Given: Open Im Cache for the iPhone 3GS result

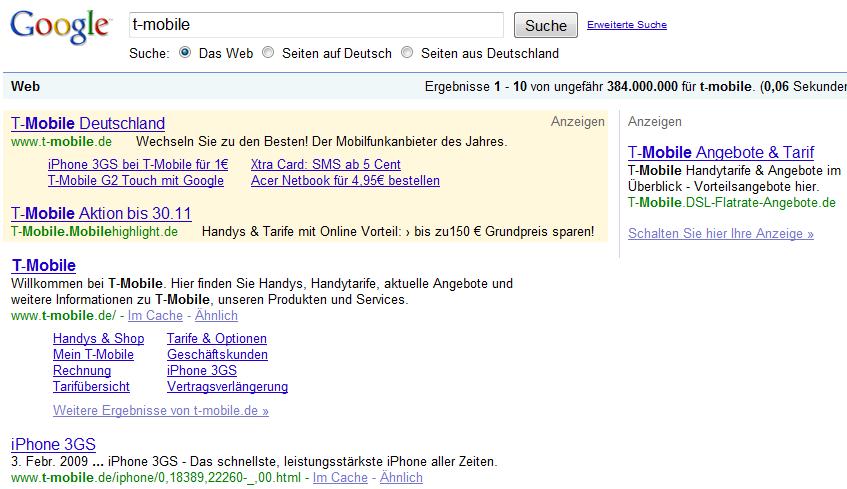Looking at the screenshot, I should [340, 478].
